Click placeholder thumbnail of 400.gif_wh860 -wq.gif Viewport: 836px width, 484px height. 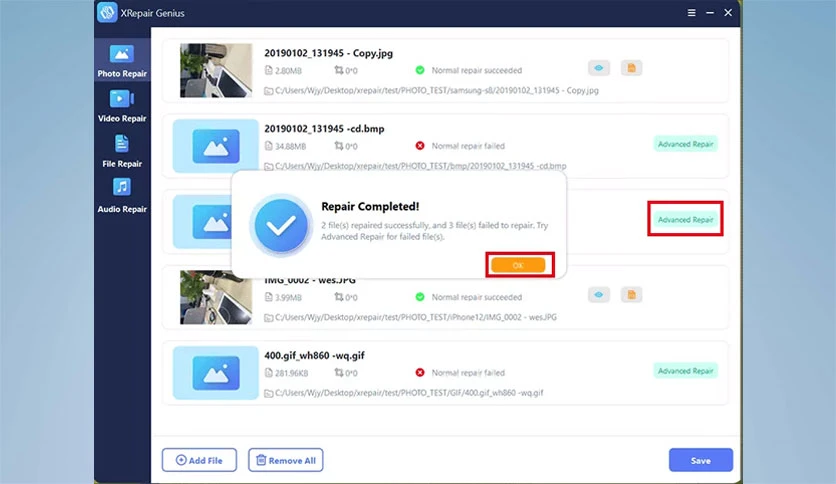(x=216, y=373)
